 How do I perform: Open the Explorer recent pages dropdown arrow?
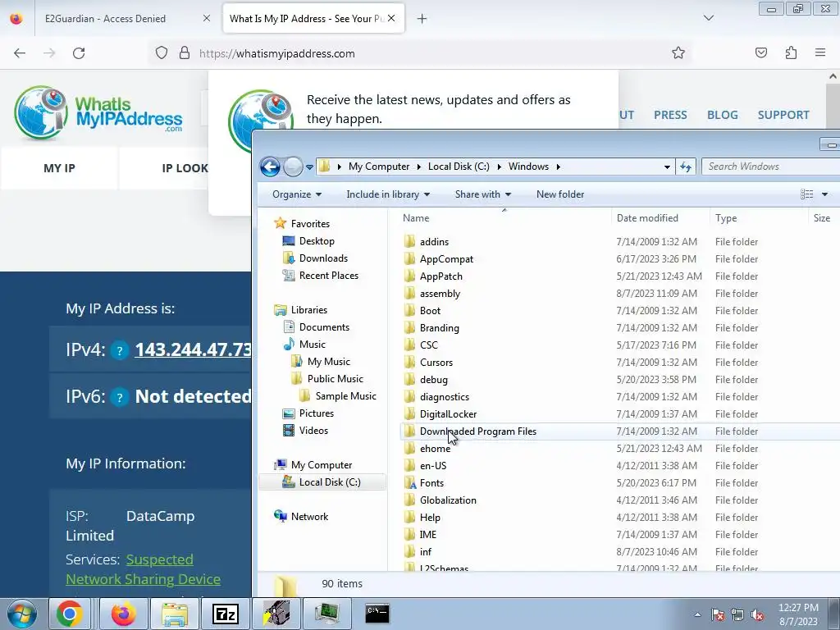tap(309, 167)
